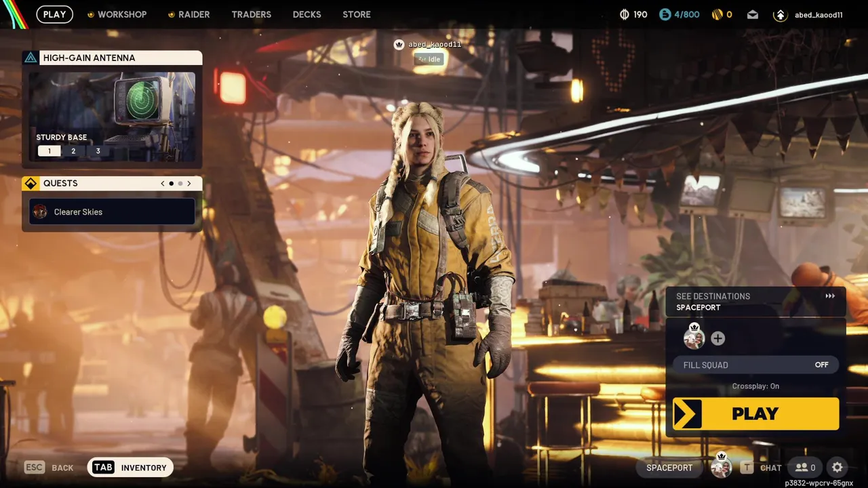Select Sturdy Base stage 3
The width and height of the screenshot is (868, 488).
coord(98,151)
